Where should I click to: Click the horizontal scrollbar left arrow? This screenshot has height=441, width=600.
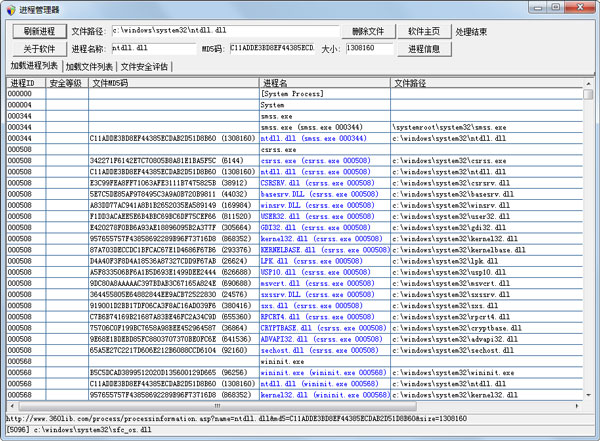point(12,406)
